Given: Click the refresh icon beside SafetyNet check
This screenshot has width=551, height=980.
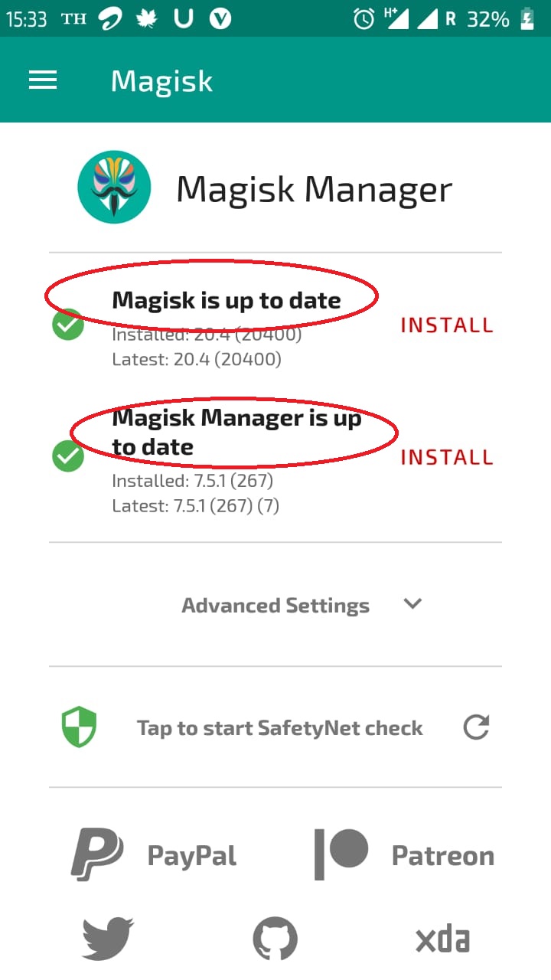Looking at the screenshot, I should coord(476,727).
